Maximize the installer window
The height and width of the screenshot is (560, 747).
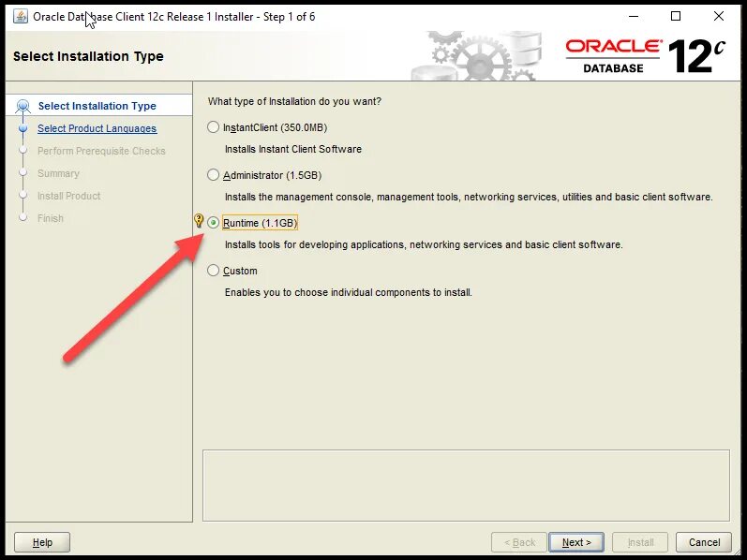(676, 16)
